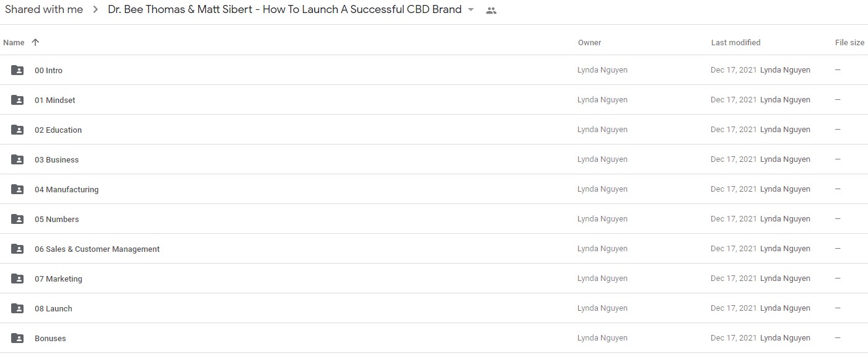Click the shared folder icon for 00 Intro

click(x=17, y=70)
